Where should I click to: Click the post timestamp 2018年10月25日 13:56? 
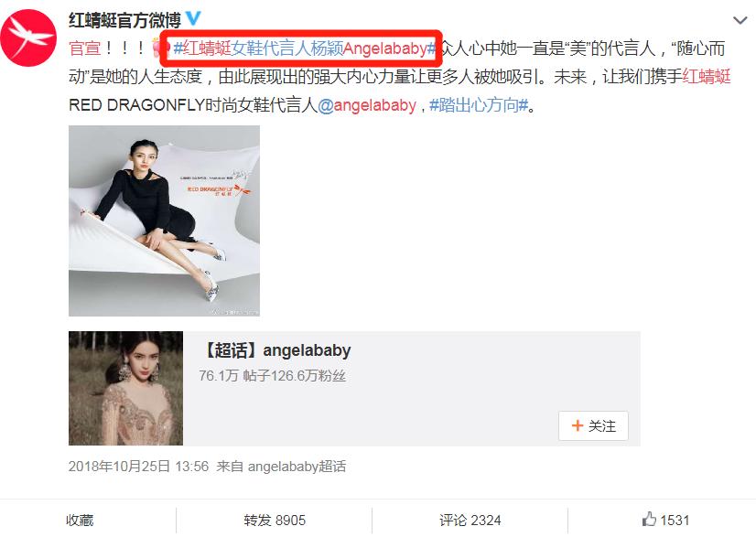[x=139, y=467]
